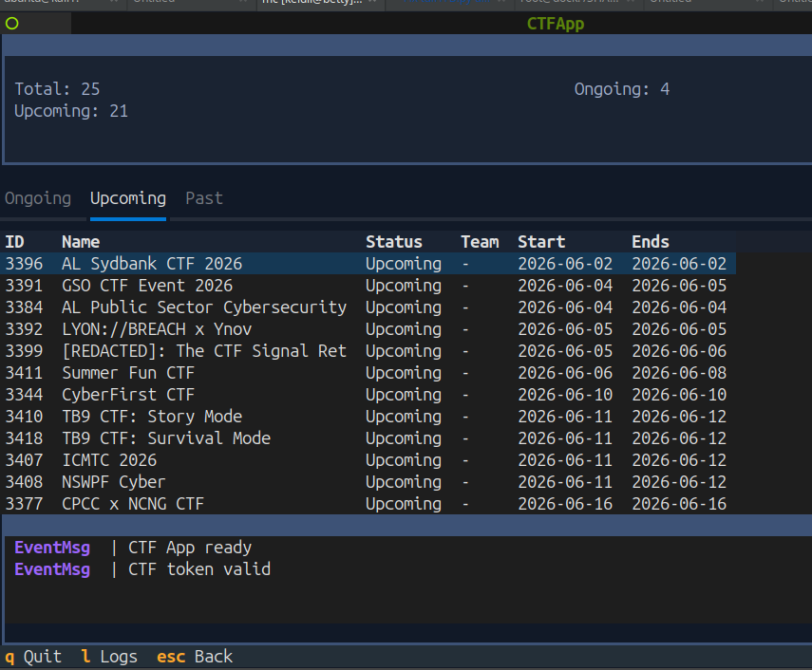
Task: Click the CTFApp title text
Action: coord(556,24)
